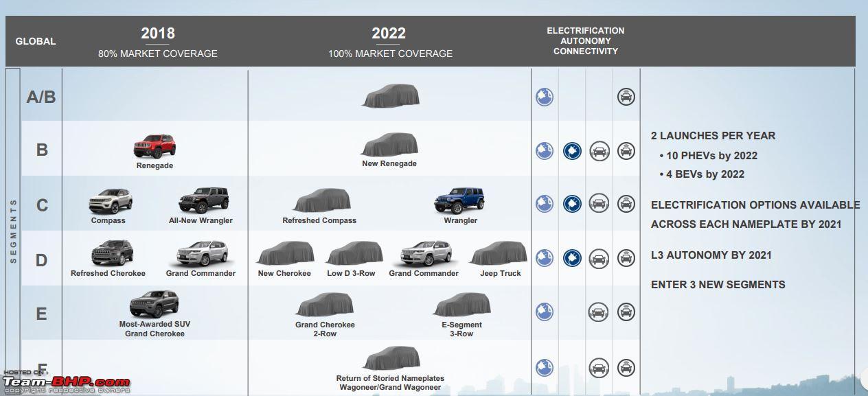Select the "80% MARKET COVERAGE" text
The width and height of the screenshot is (868, 396).
point(158,54)
